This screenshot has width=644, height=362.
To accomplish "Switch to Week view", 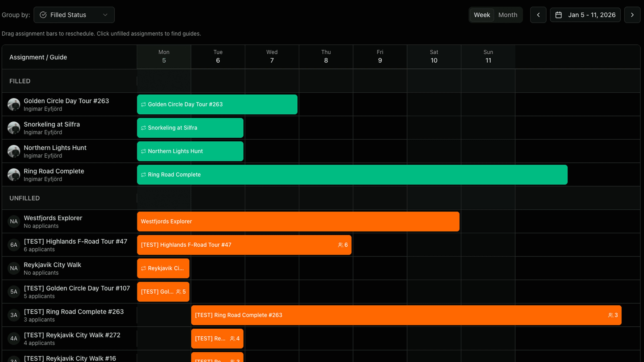I will [482, 15].
